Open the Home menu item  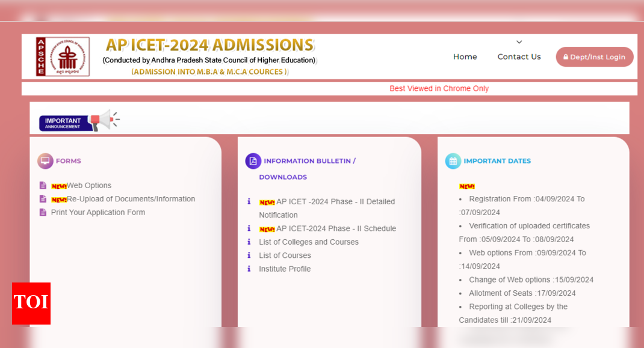[465, 56]
